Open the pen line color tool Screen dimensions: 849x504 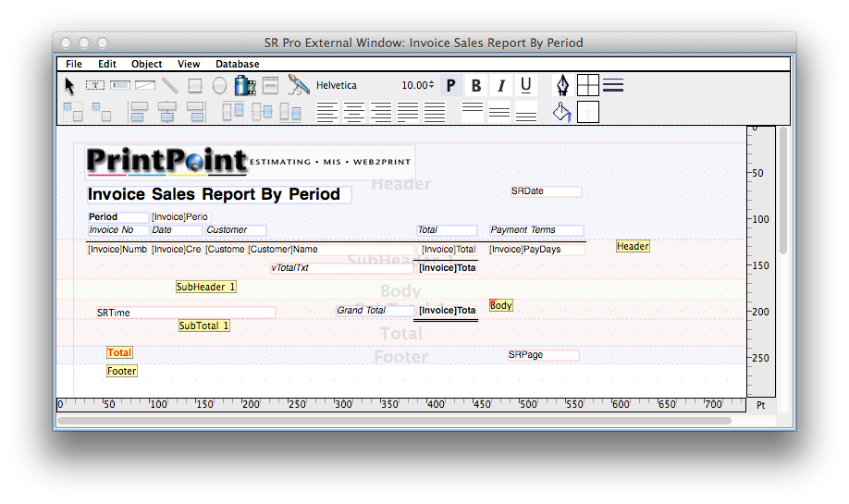pyautogui.click(x=562, y=85)
